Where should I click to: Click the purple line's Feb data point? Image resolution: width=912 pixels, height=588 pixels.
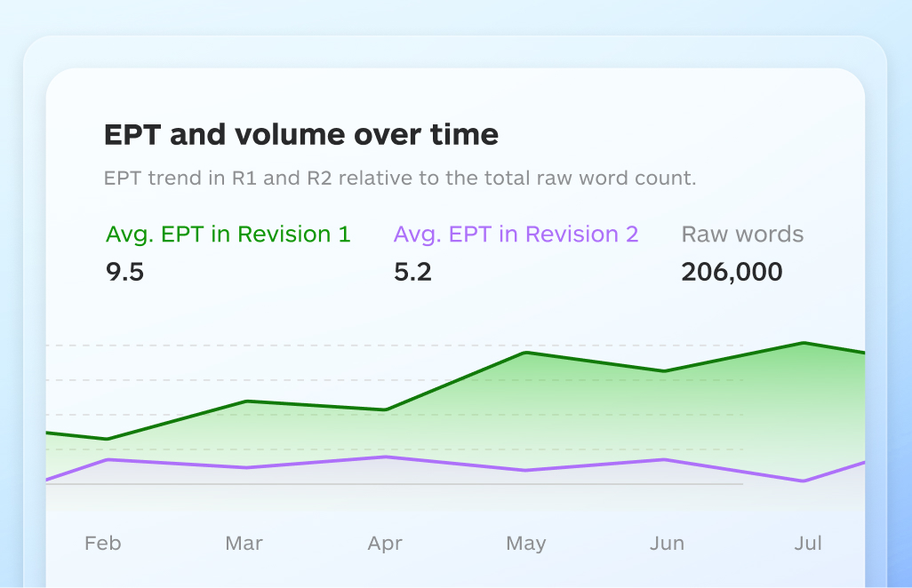click(x=108, y=459)
